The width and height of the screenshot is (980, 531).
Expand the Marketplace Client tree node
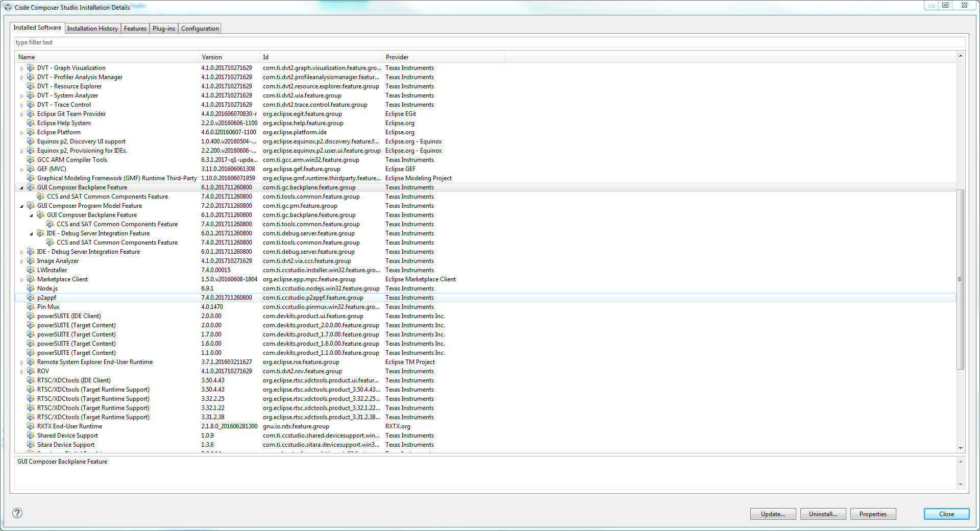(21, 280)
